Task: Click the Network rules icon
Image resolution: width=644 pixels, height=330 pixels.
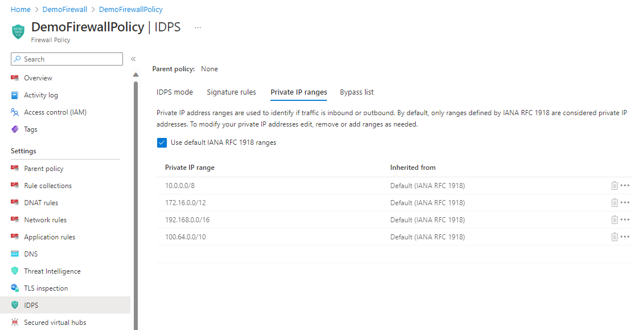Action: [15, 219]
